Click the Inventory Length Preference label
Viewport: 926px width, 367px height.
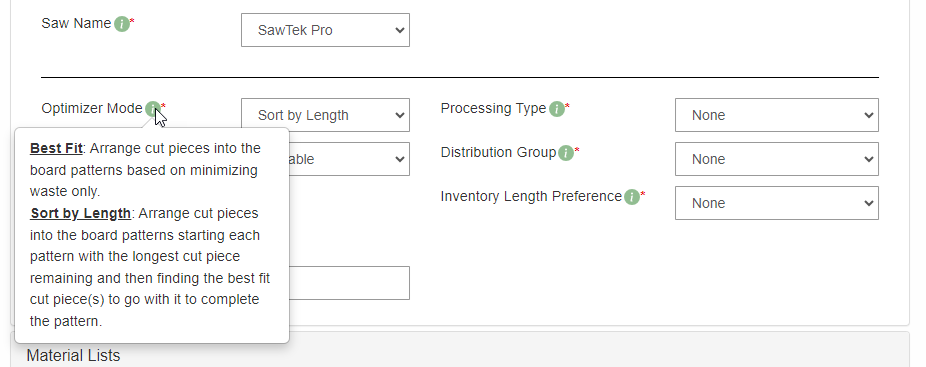tap(531, 196)
